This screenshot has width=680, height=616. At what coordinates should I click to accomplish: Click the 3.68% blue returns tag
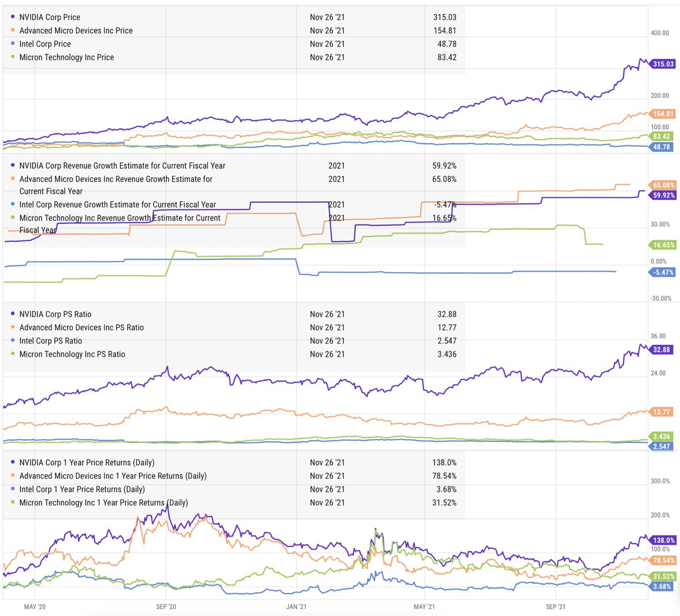[x=660, y=587]
